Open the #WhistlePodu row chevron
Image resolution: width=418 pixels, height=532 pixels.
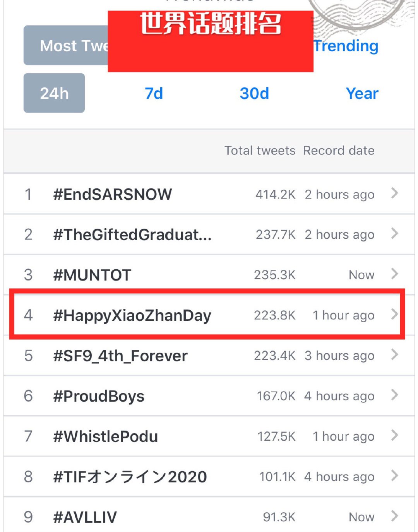(394, 435)
